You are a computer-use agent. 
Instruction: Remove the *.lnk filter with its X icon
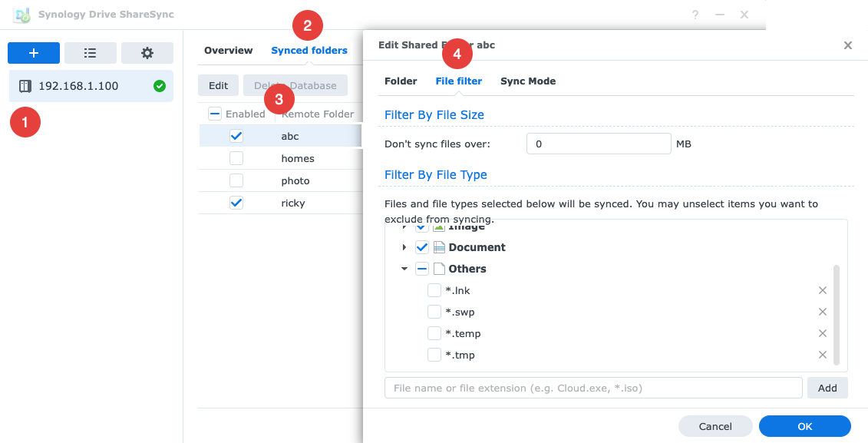822,290
